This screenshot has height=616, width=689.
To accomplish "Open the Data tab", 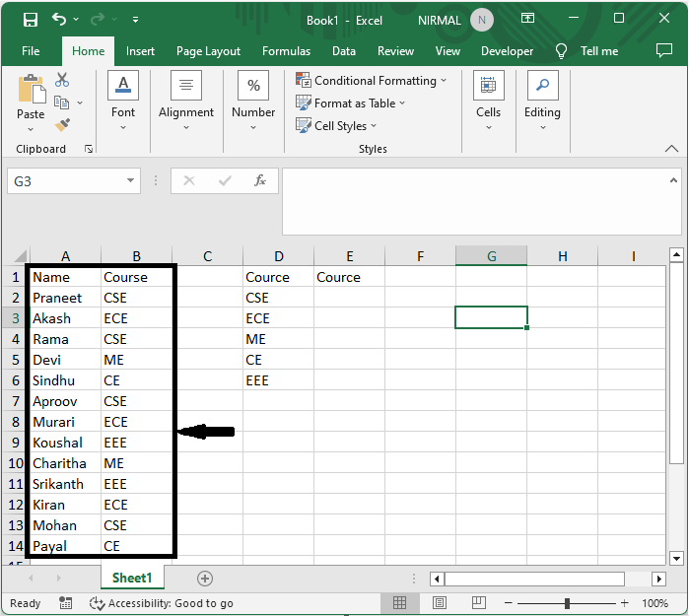I will pos(344,51).
